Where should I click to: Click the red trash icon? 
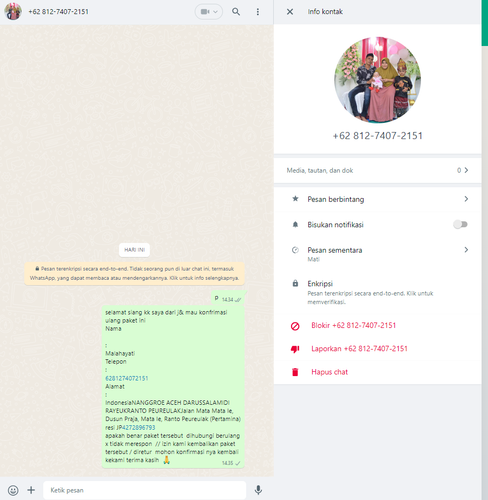coord(295,372)
